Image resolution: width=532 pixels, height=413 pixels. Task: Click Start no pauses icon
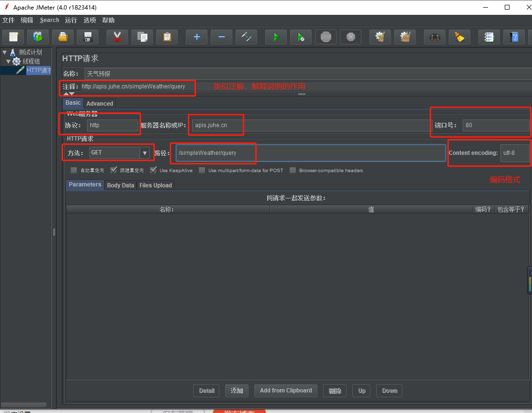[x=301, y=37]
